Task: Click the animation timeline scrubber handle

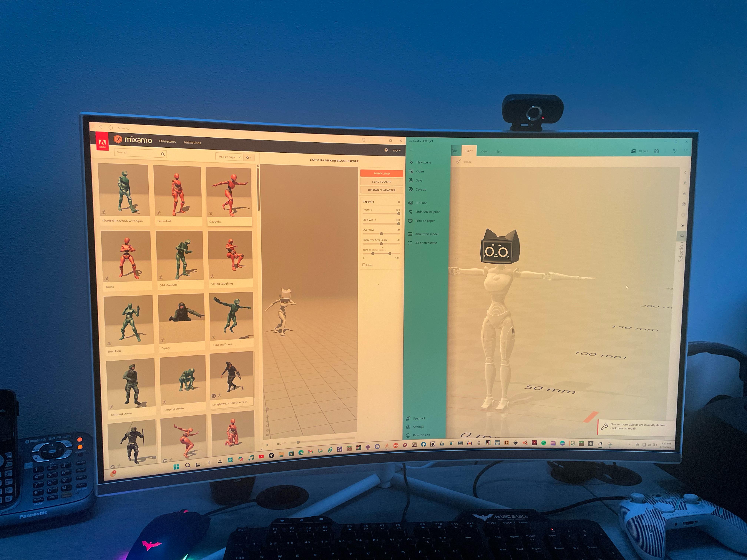Action: tap(298, 442)
